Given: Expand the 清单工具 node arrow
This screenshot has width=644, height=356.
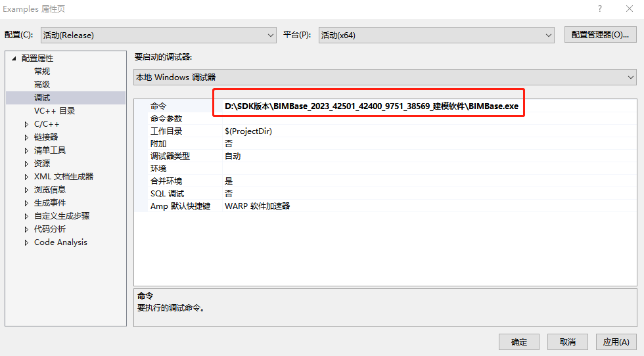Looking at the screenshot, I should [x=26, y=150].
